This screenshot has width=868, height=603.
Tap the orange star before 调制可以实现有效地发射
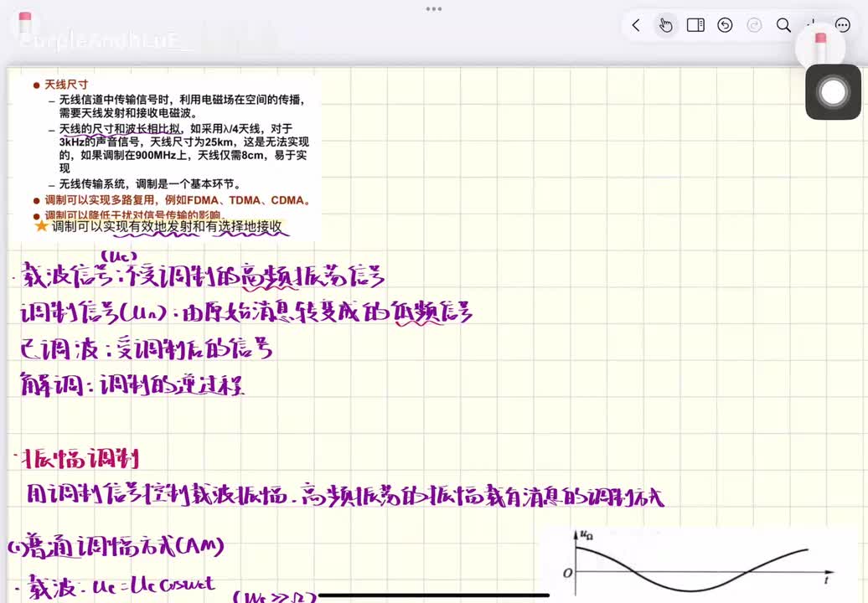coord(41,226)
